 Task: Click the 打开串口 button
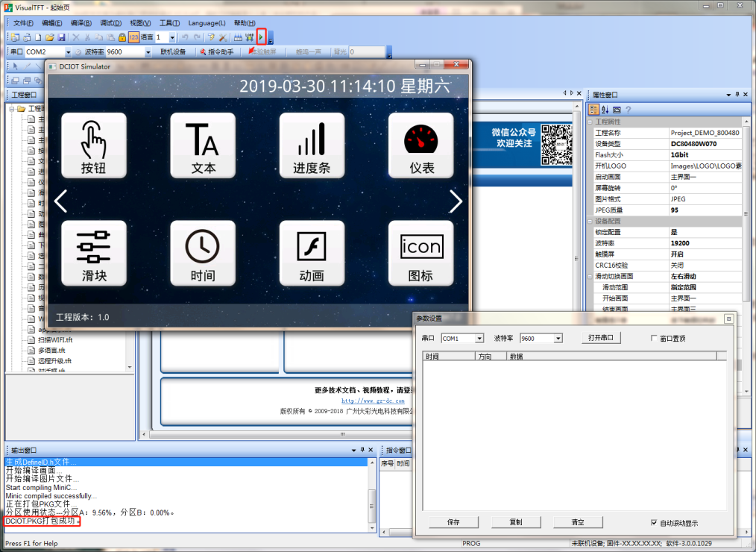pyautogui.click(x=601, y=338)
